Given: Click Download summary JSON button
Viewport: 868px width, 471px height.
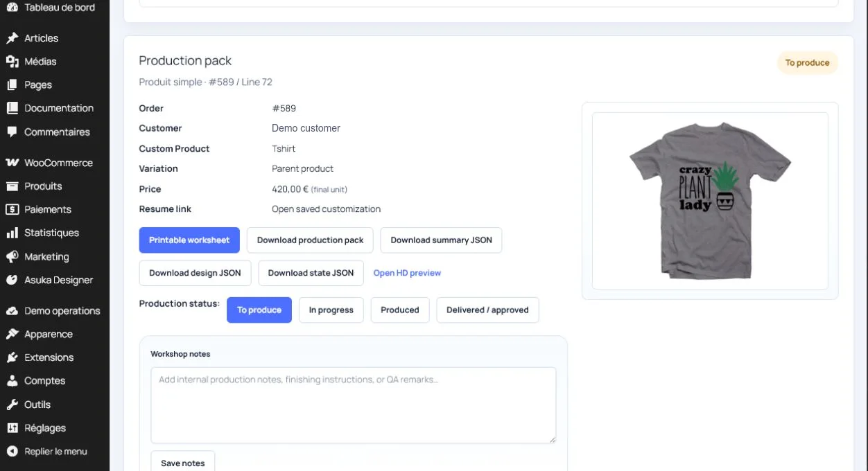Looking at the screenshot, I should click(x=441, y=240).
